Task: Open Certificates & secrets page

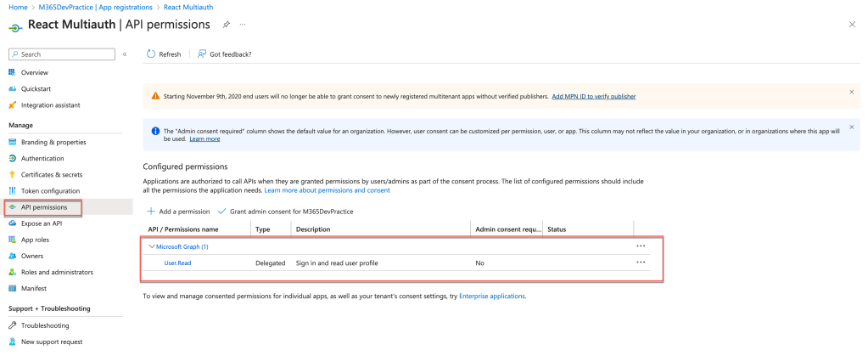Action: point(50,175)
